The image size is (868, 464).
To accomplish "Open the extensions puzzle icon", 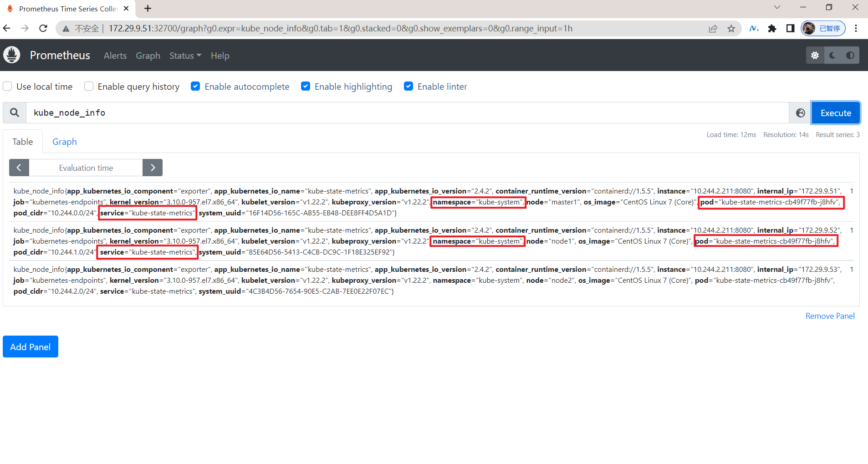I will pyautogui.click(x=772, y=29).
